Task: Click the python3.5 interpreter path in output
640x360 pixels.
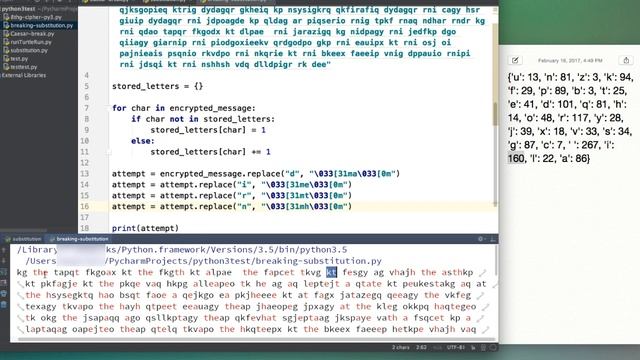Action: point(182,250)
